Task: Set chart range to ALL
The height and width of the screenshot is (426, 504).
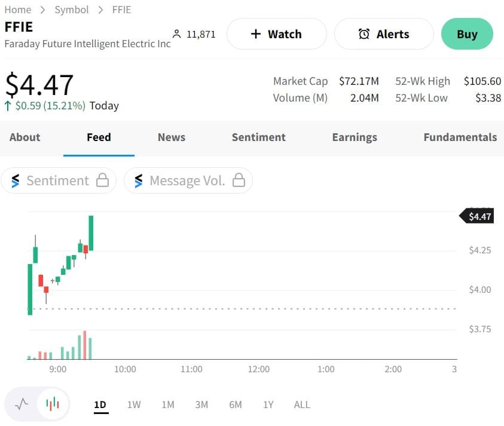Action: click(302, 405)
